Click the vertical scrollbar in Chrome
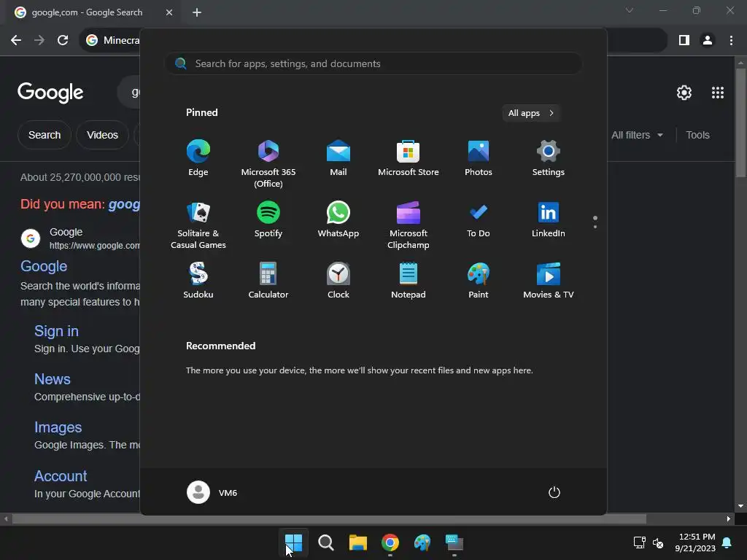 740,122
